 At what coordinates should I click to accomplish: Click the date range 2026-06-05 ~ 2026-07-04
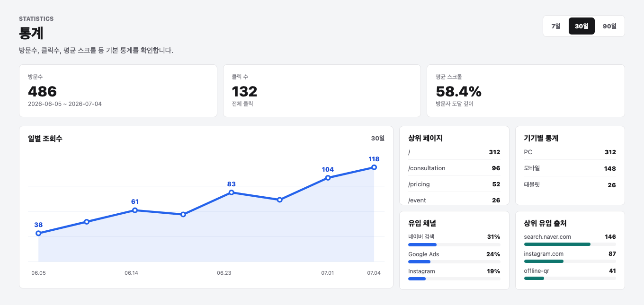[65, 104]
